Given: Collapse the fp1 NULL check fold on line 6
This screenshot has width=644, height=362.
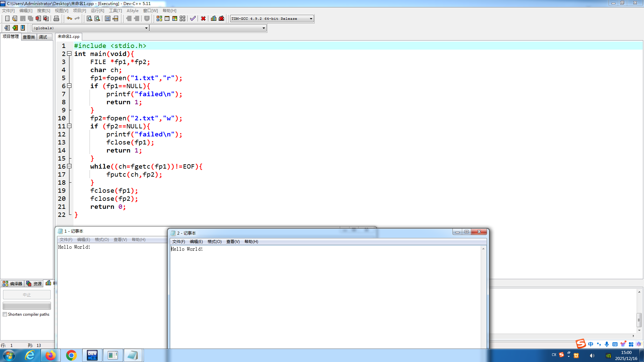Looking at the screenshot, I should click(x=69, y=86).
